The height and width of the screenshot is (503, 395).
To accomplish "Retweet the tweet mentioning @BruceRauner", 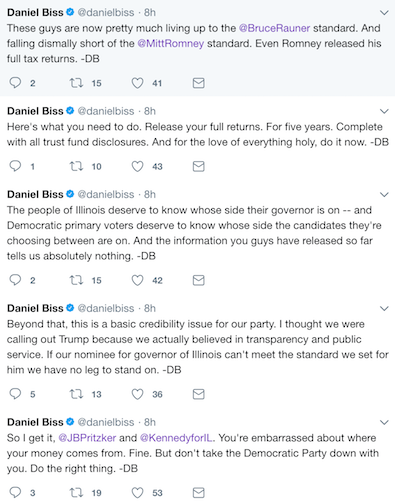I will point(76,83).
